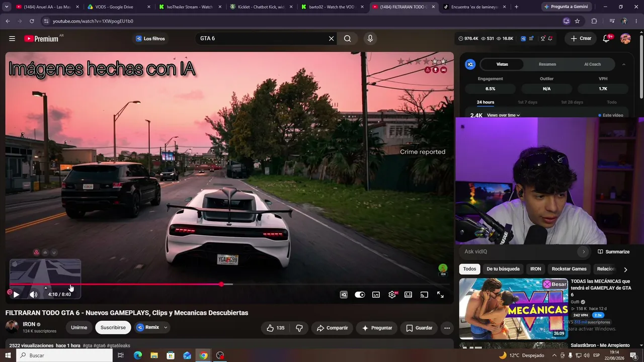
Task: Filter by Rockstar Games chip
Action: tap(569, 269)
